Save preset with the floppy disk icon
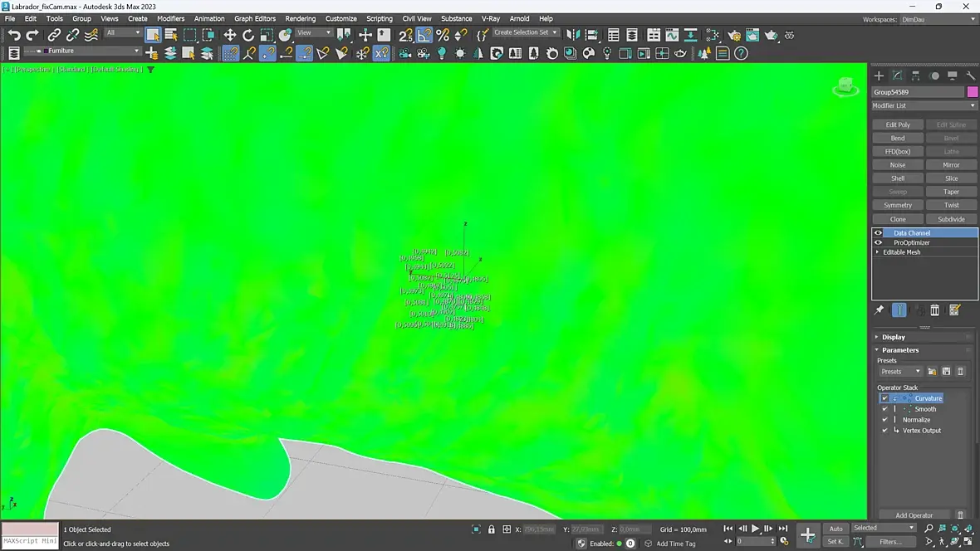Viewport: 980px width, 551px height. coord(946,371)
